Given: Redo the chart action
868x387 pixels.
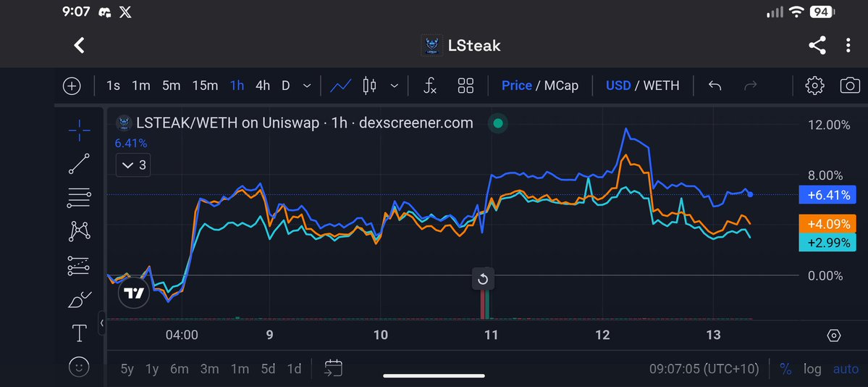Looking at the screenshot, I should pos(751,86).
